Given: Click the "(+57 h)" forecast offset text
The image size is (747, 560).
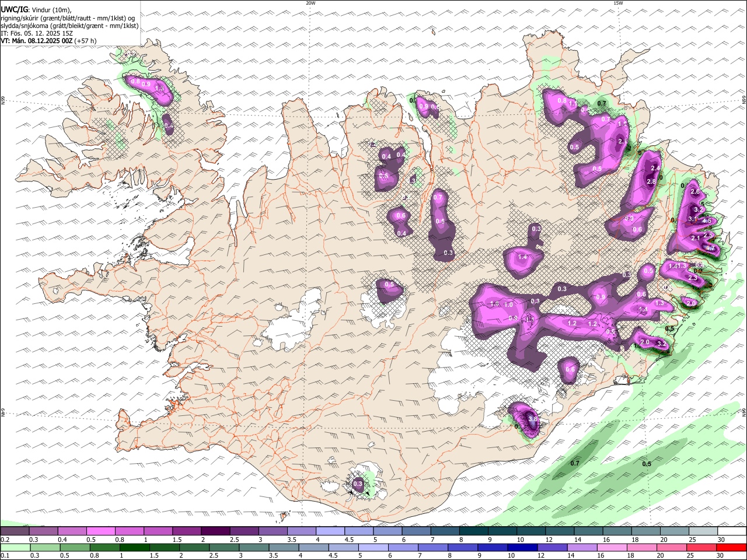Looking at the screenshot, I should click(86, 41).
